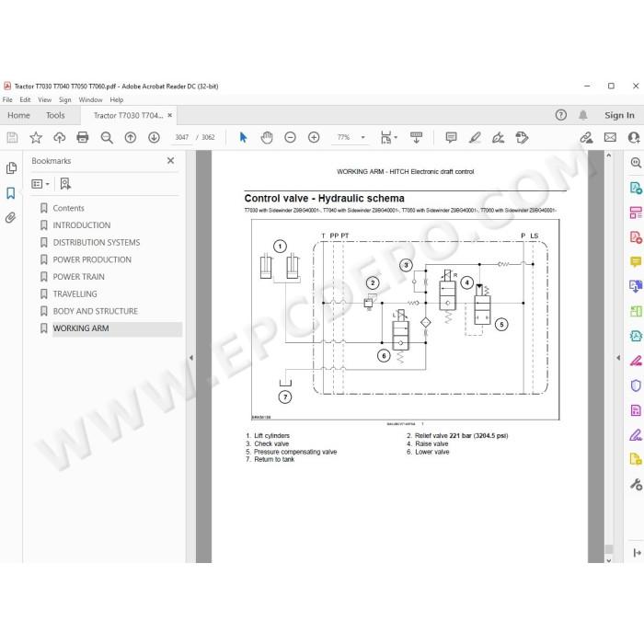The width and height of the screenshot is (644, 644).
Task: Expand the right pane with arrow icon
Action: [x=638, y=553]
